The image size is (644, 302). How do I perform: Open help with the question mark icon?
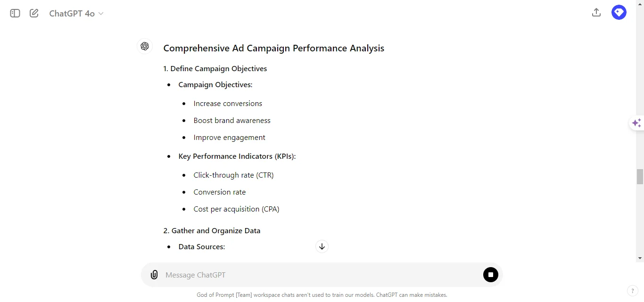tap(633, 291)
